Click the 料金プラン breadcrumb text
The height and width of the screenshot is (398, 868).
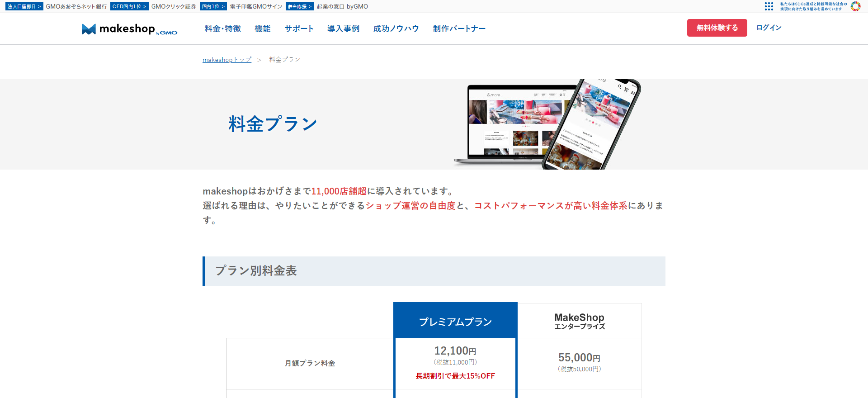(285, 60)
